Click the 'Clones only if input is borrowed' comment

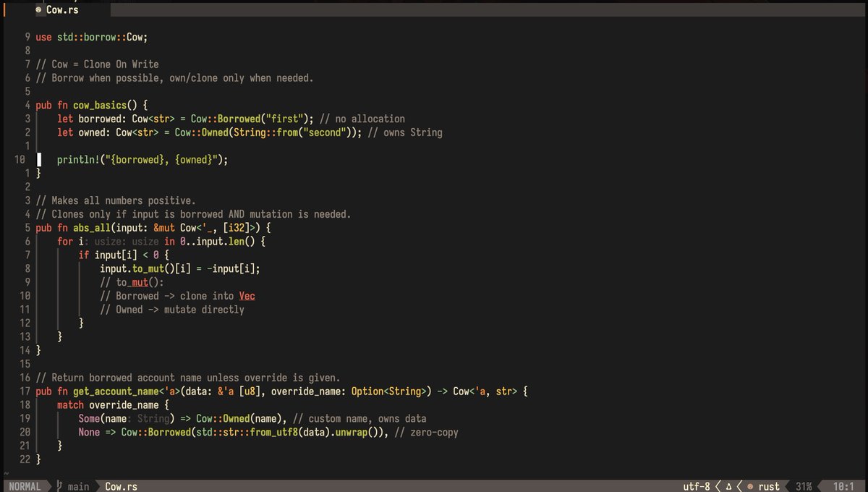tap(193, 214)
